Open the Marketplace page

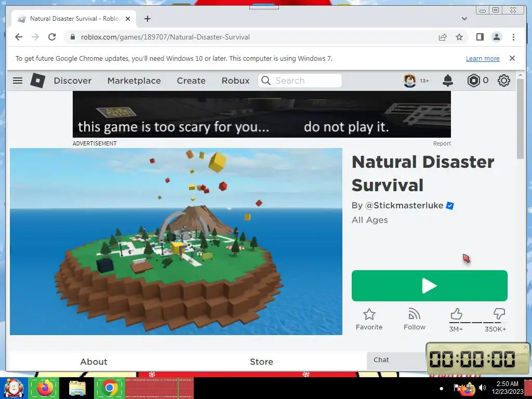point(134,81)
